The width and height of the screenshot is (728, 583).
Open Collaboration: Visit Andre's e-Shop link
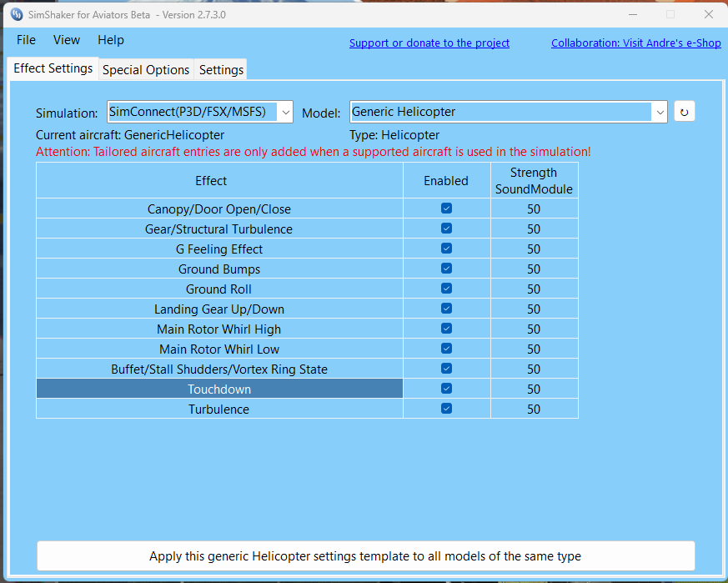click(635, 43)
